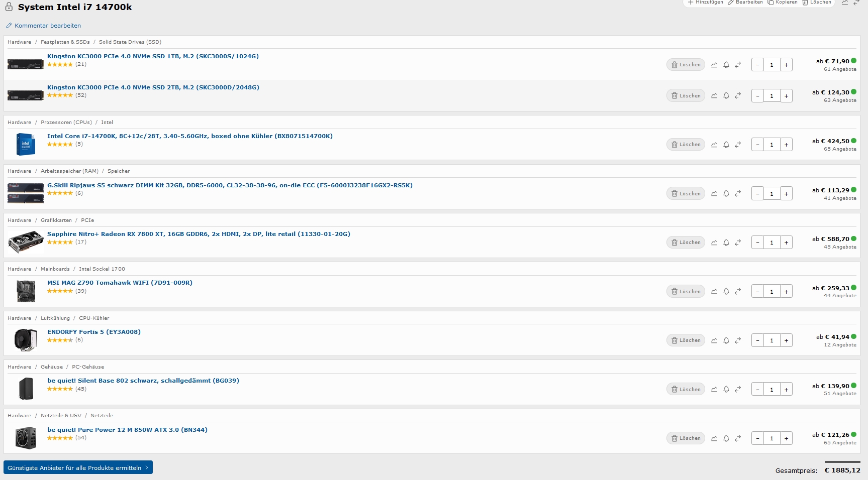Click quantity field of Intel Core i7-14700K

tap(771, 145)
